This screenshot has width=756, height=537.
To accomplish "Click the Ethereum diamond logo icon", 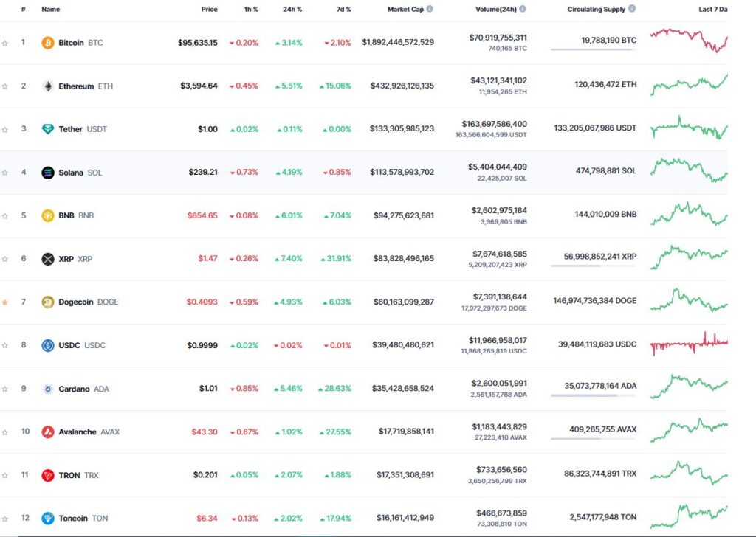I will pos(48,86).
